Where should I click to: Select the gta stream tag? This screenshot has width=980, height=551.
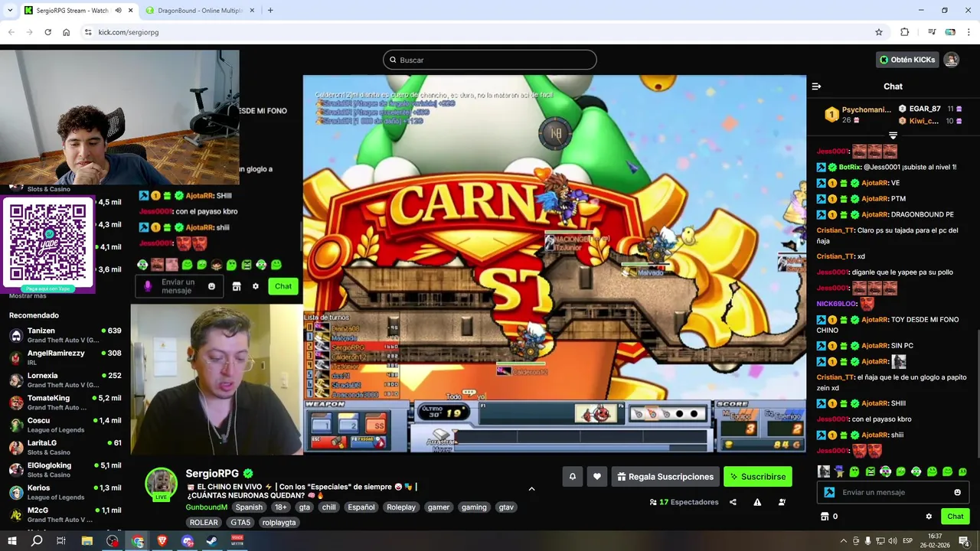point(305,507)
